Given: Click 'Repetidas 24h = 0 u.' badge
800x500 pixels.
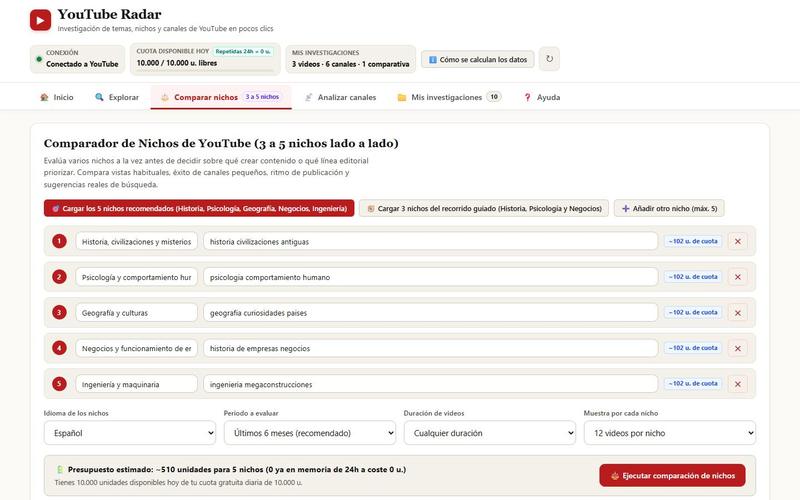Looking at the screenshot, I should pyautogui.click(x=243, y=52).
